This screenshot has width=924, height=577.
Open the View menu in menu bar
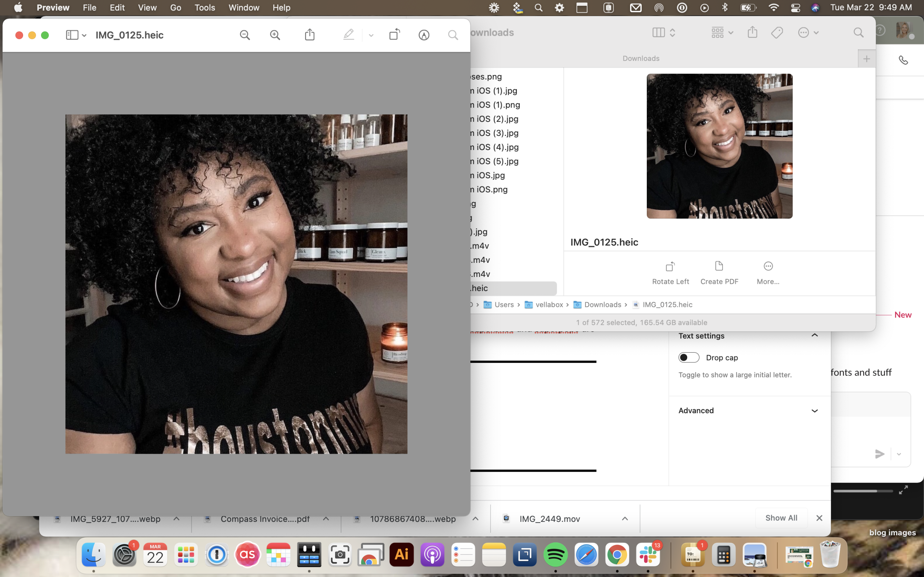pos(147,8)
